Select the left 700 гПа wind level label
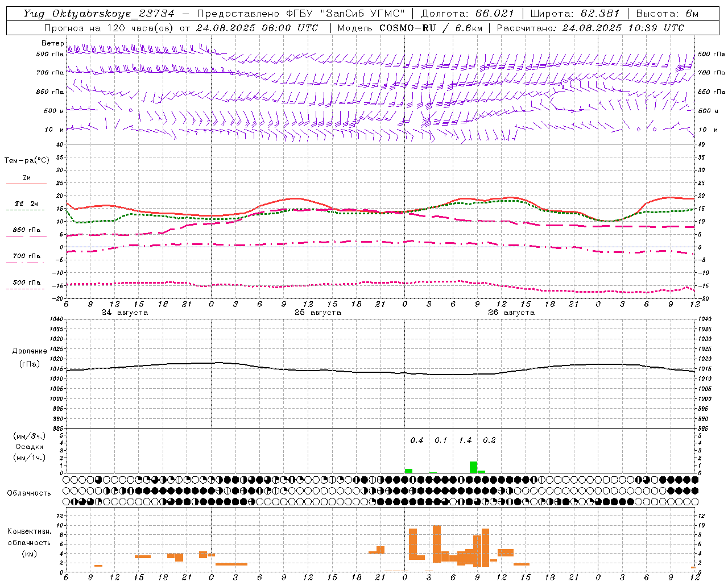Image resolution: width=728 pixels, height=582 pixels. pyautogui.click(x=50, y=73)
